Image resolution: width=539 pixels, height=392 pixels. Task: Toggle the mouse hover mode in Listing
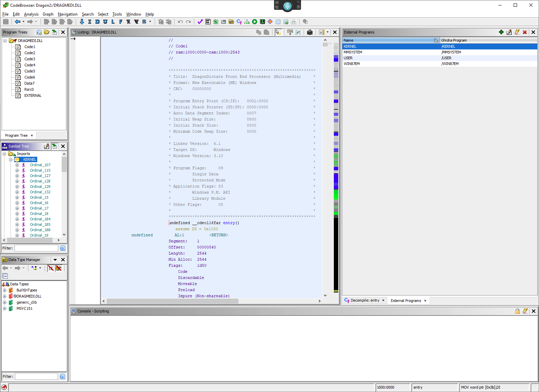[x=278, y=32]
